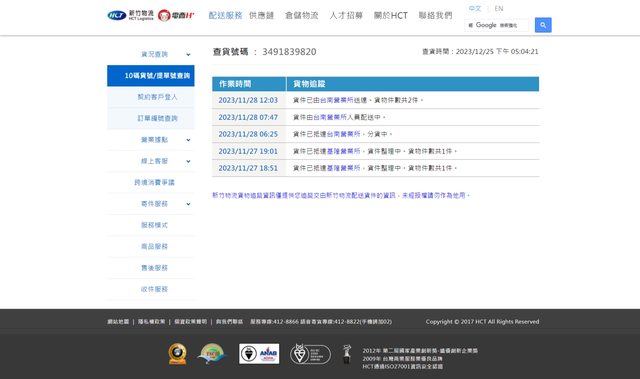Open the 供應鏈 top menu
The height and width of the screenshot is (379, 640).
tap(261, 16)
